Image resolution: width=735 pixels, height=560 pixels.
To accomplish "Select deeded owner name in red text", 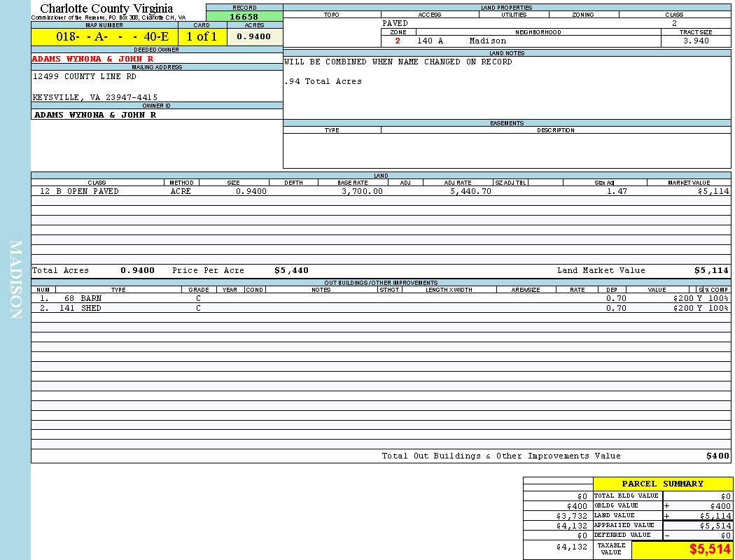I will 92,59.
